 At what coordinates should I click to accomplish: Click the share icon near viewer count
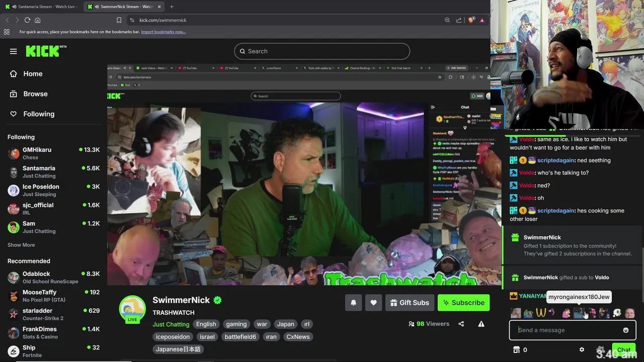pos(461,324)
